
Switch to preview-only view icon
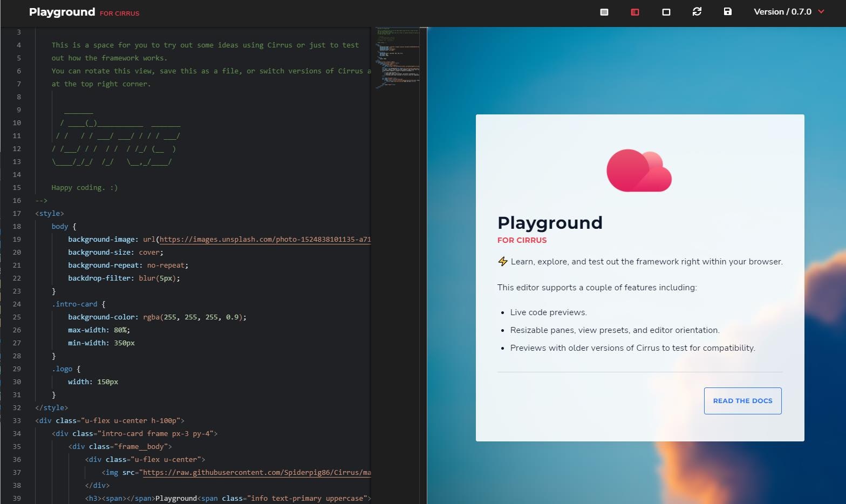click(666, 12)
